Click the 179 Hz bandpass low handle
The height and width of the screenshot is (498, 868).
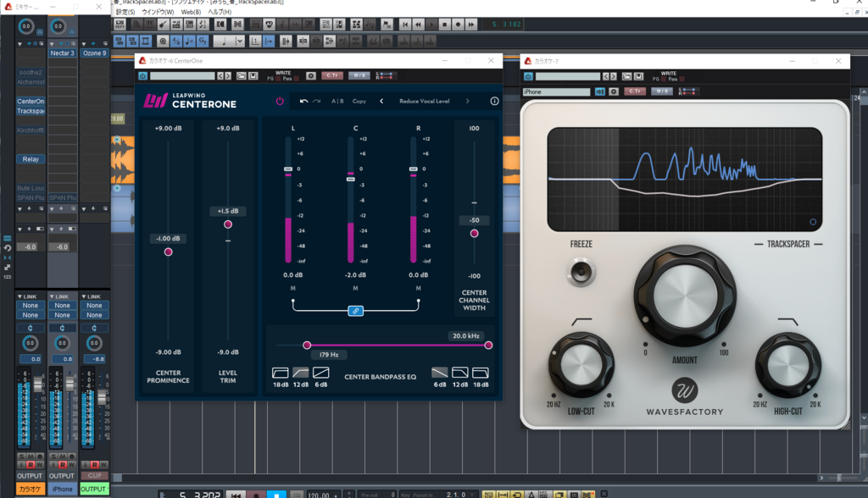point(307,346)
